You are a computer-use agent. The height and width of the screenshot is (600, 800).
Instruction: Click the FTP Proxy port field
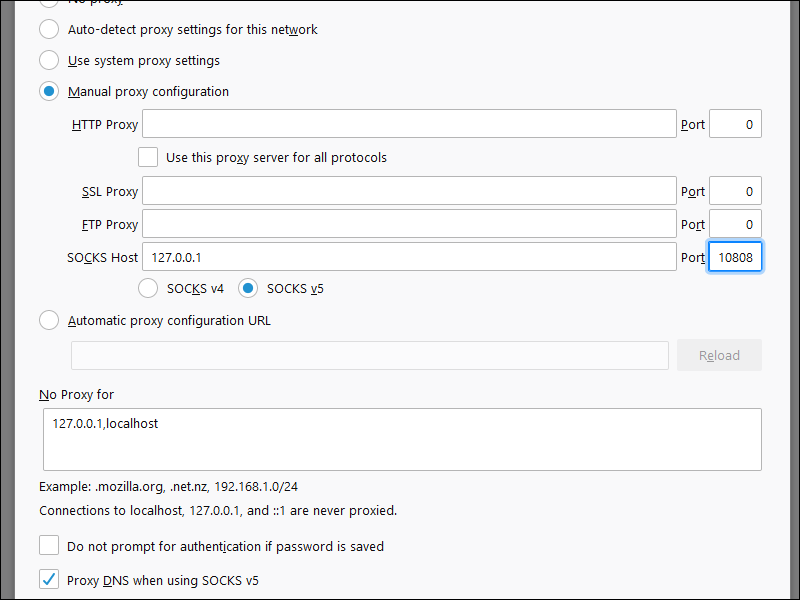coord(735,224)
